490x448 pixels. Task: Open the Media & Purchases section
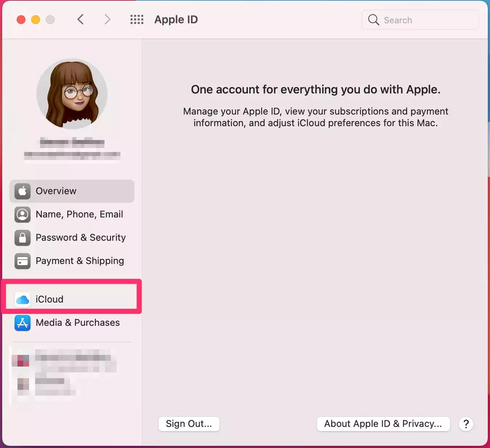[77, 323]
